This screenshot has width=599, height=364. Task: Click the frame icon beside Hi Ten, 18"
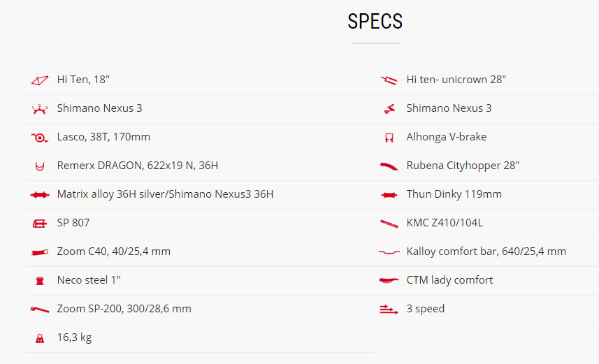pos(40,80)
